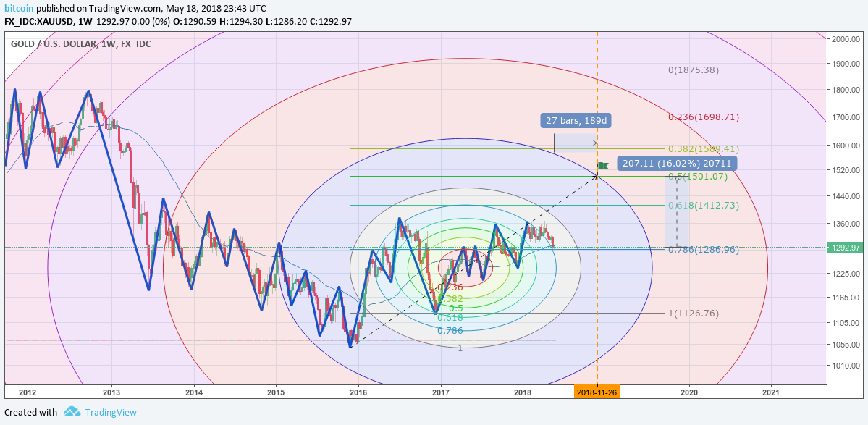Select Fibonacci level 0.382(1589.41)
This screenshot has height=425, width=868.
(703, 149)
